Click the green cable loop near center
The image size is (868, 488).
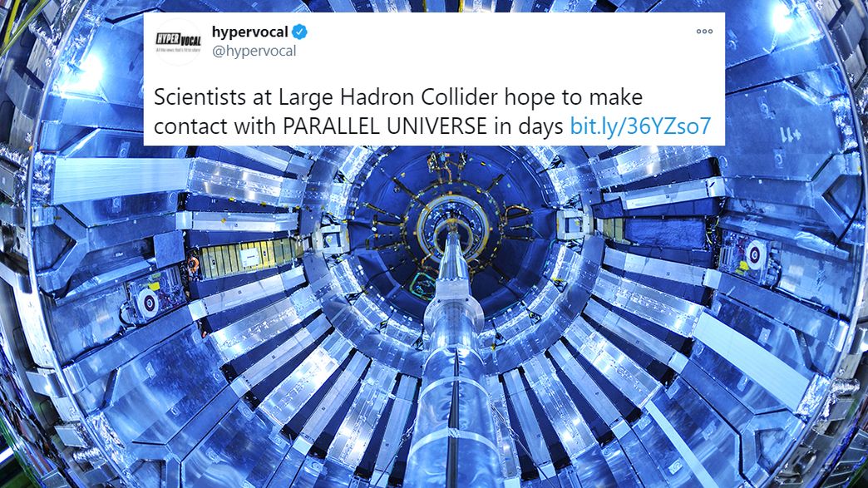tap(423, 285)
